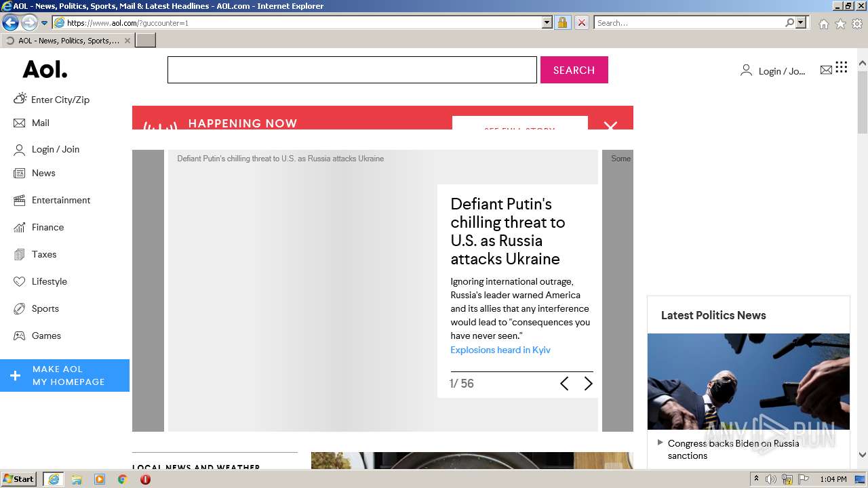The height and width of the screenshot is (488, 868).
Task: Click Make AOL My Homepage button
Action: [64, 375]
